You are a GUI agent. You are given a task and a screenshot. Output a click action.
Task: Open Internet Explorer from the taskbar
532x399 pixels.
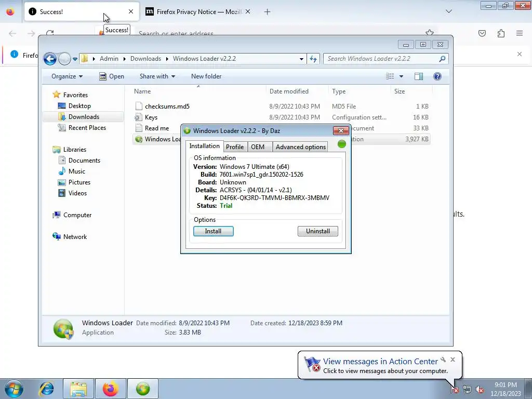coord(47,389)
